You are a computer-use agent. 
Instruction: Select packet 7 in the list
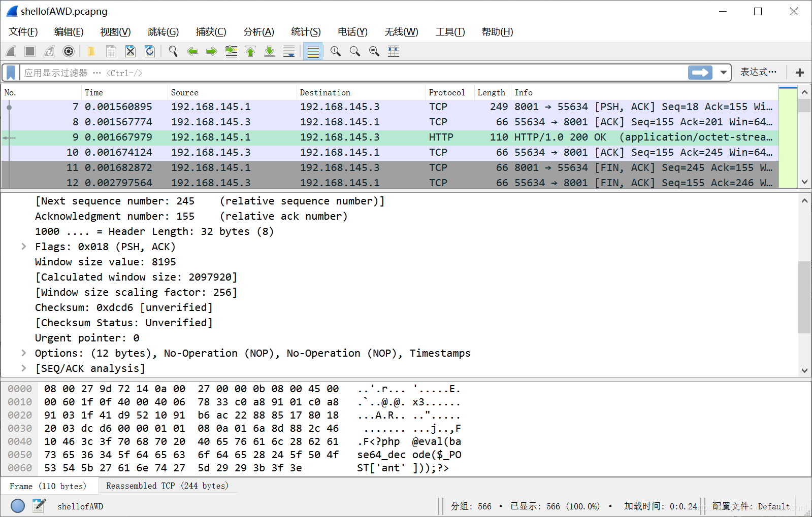click(x=390, y=107)
